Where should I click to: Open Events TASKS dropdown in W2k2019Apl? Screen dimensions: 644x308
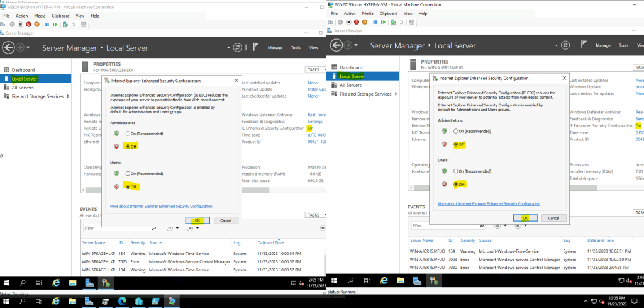pos(314,215)
